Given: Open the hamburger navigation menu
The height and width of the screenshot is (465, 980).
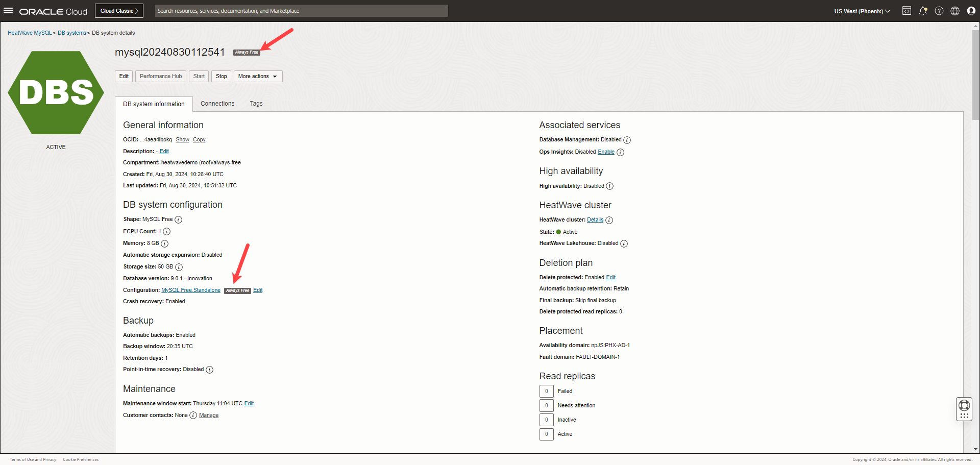Looking at the screenshot, I should point(8,11).
